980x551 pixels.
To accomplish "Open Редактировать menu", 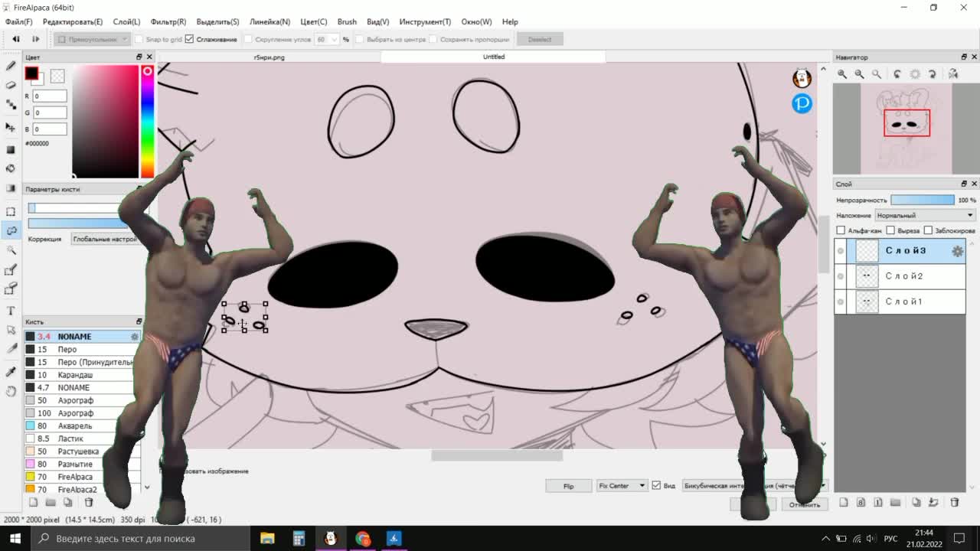I will [73, 21].
